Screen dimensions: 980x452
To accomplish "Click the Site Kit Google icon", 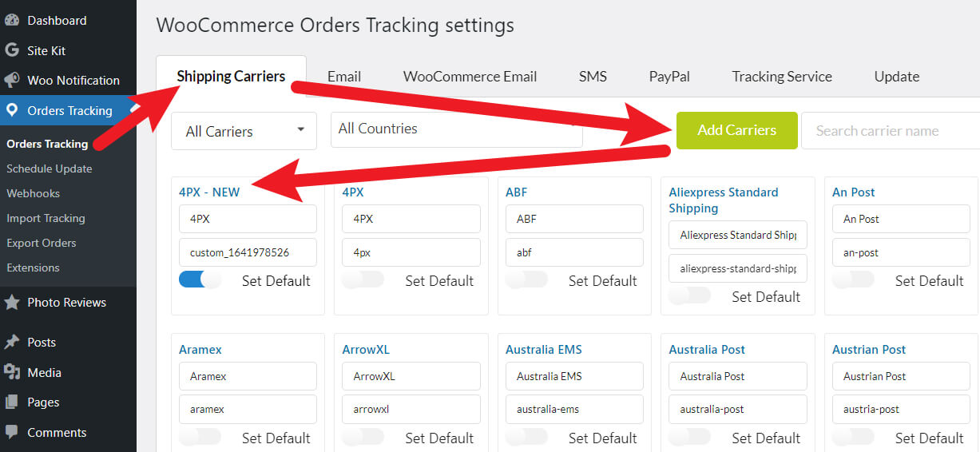I will (x=12, y=50).
